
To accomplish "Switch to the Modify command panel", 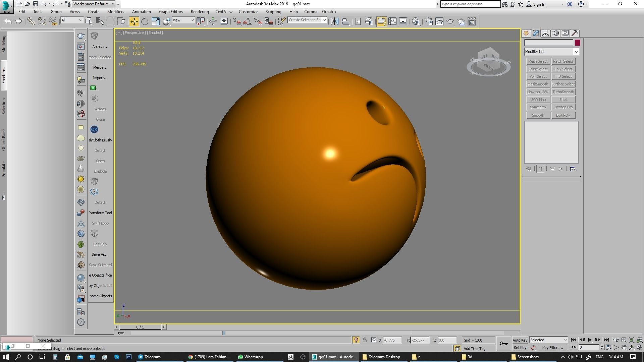I will 536,33.
